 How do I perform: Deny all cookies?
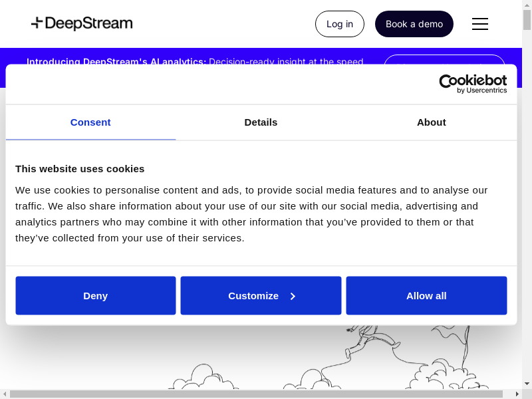[x=96, y=296]
